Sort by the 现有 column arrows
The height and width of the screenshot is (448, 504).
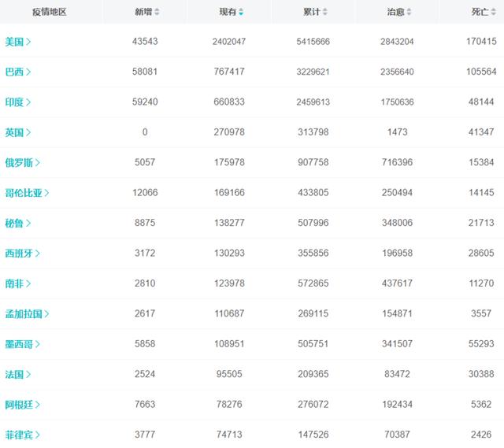(x=241, y=13)
